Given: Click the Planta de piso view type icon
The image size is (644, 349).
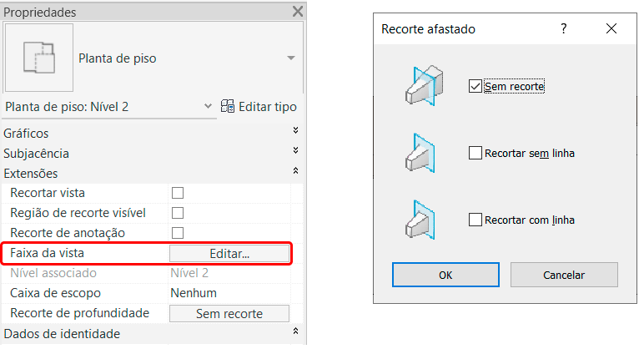Looking at the screenshot, I should (x=39, y=58).
